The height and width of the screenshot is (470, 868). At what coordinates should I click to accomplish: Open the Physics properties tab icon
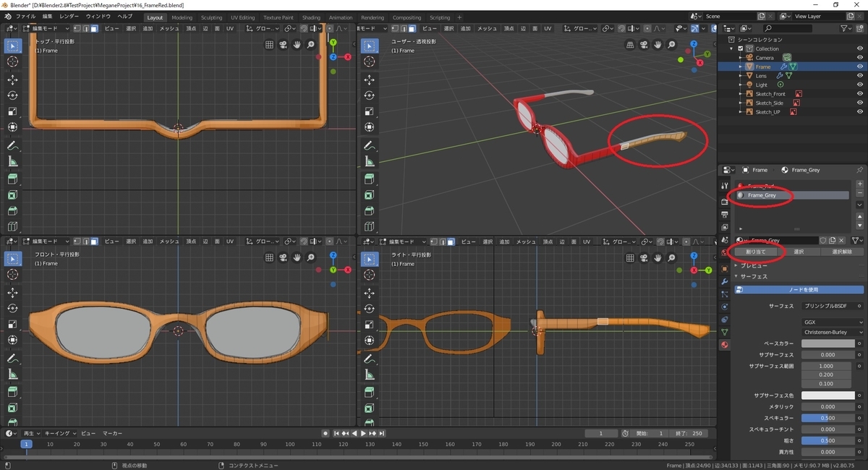724,307
